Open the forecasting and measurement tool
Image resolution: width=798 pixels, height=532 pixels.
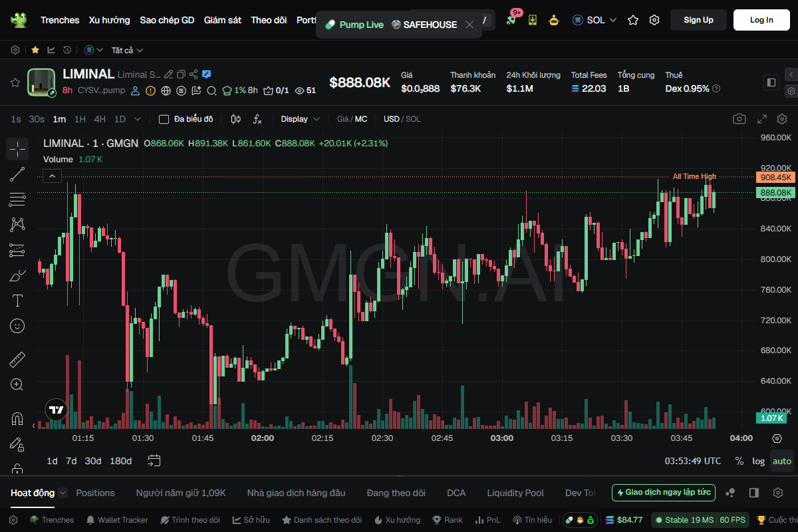point(17,250)
